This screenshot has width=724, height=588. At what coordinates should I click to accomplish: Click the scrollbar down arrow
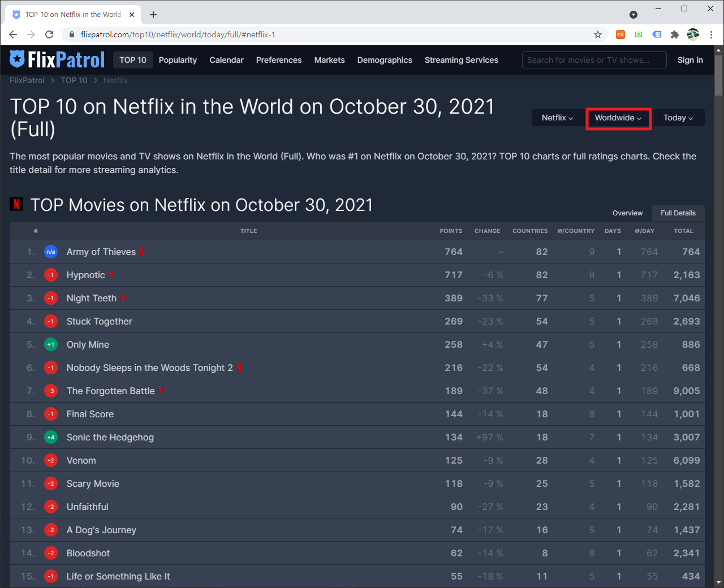click(719, 582)
